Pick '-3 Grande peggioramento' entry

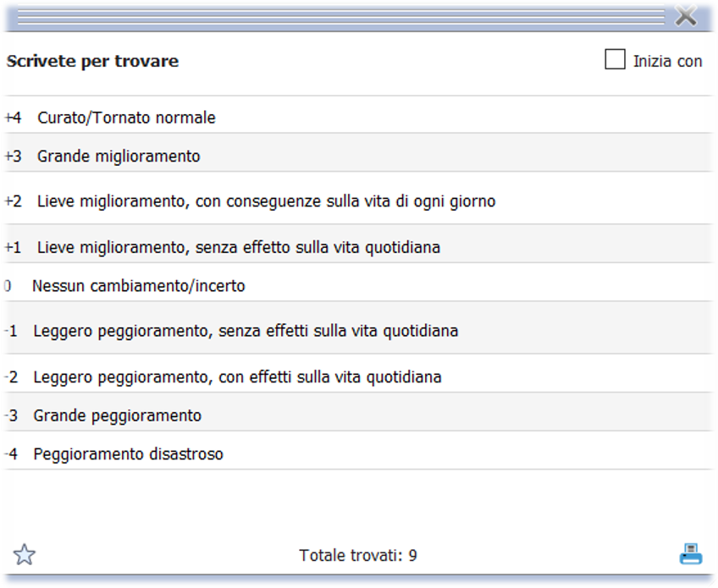tap(117, 415)
